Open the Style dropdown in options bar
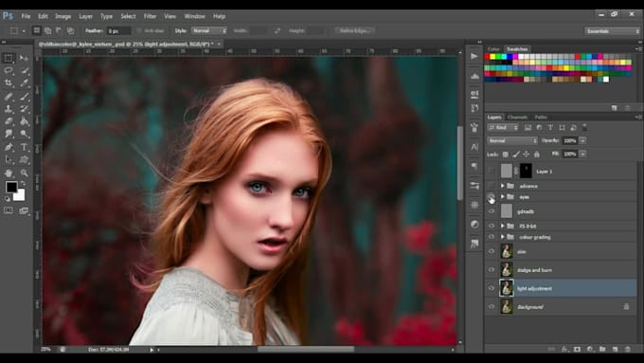This screenshot has height=363, width=644. point(209,31)
